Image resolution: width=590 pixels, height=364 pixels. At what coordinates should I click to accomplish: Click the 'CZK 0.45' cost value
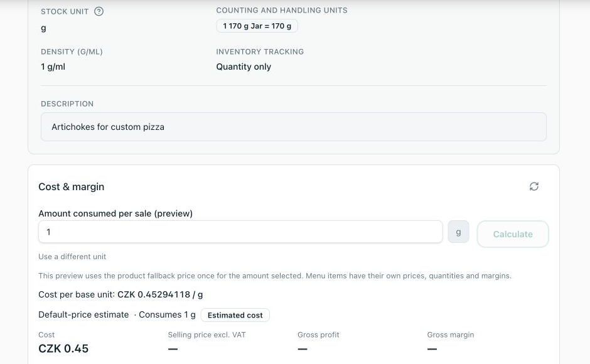63,348
